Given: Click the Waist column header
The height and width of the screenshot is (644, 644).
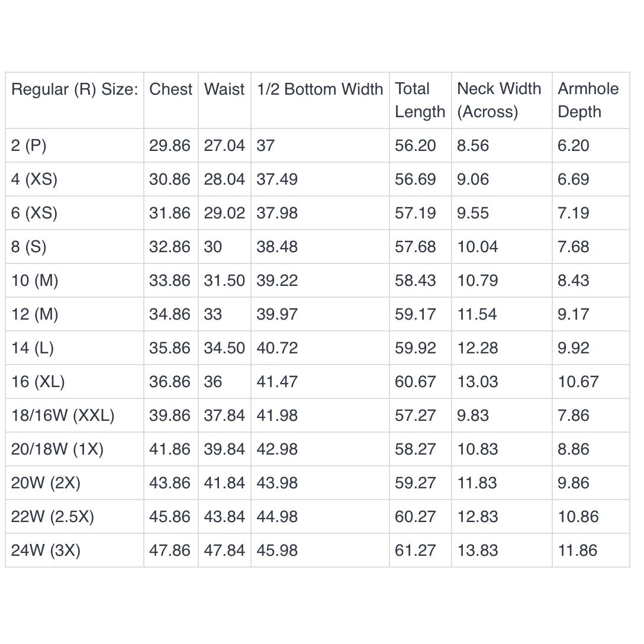Looking at the screenshot, I should [224, 89].
